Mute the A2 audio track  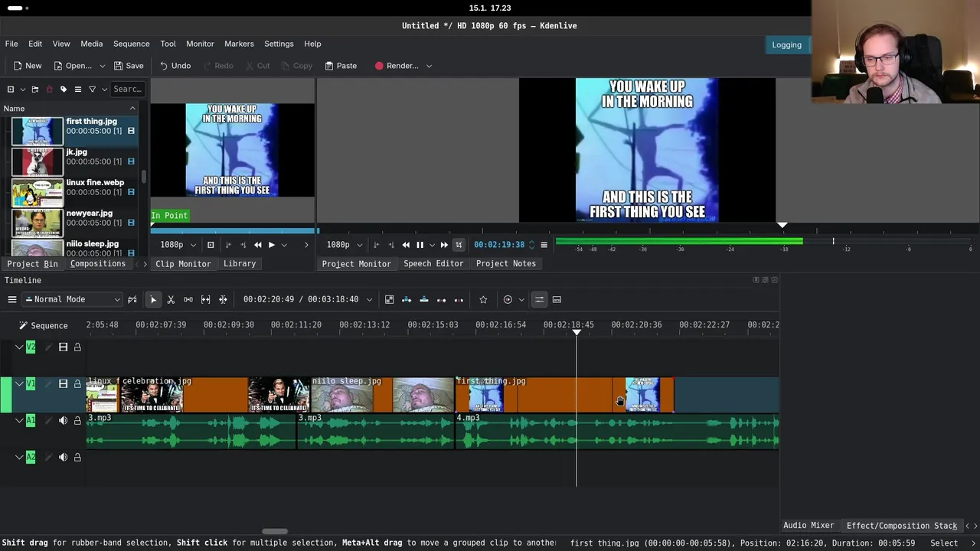tap(64, 458)
